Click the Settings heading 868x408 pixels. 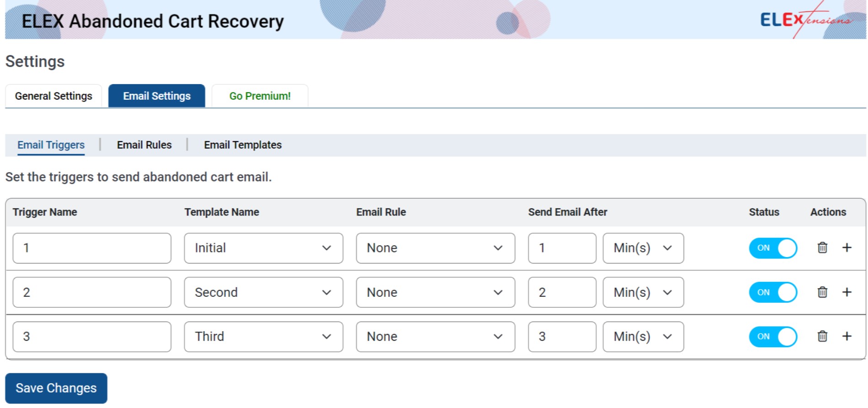(x=35, y=62)
